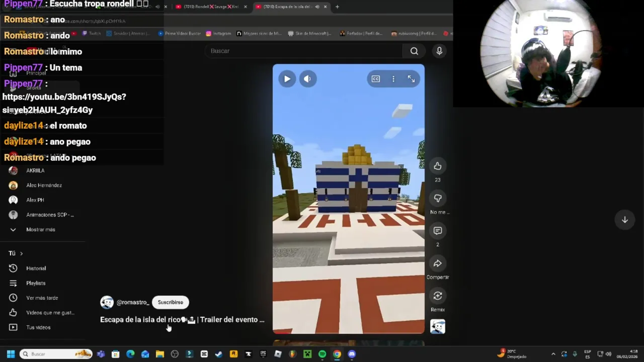Viewport: 644px width, 362px height.
Task: Expand Mostrar más in subscriptions list
Action: point(41,229)
